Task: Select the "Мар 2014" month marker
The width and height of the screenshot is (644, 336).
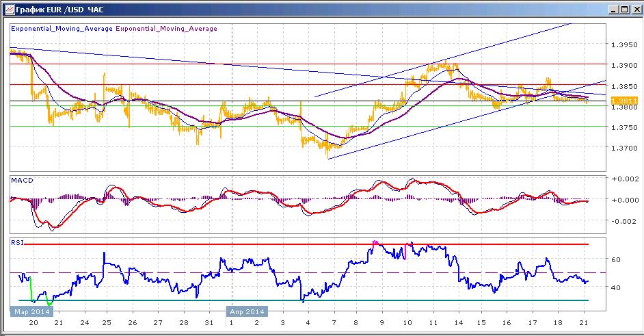Action: [x=32, y=311]
